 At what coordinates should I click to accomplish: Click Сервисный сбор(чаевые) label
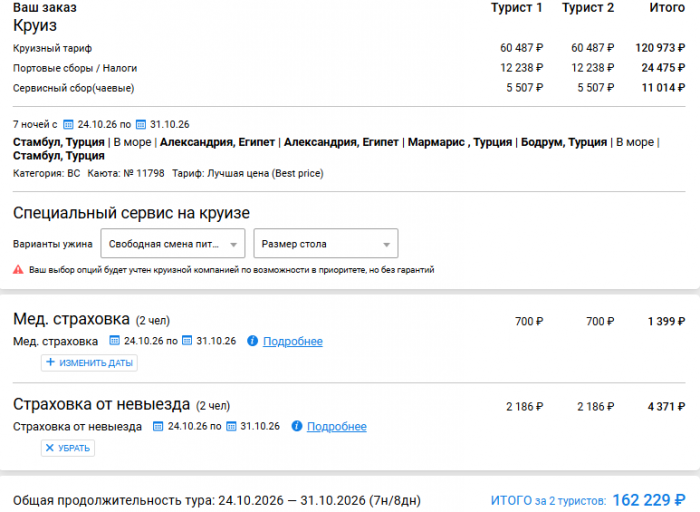point(74,88)
